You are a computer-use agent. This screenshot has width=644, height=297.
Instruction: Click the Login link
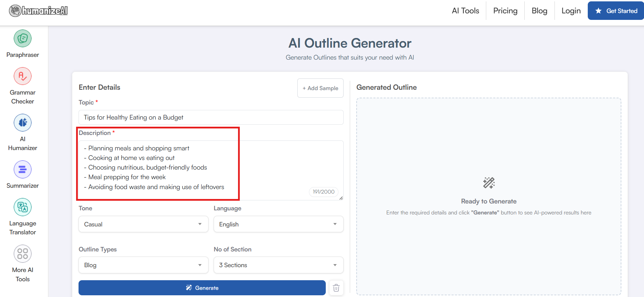pos(571,11)
